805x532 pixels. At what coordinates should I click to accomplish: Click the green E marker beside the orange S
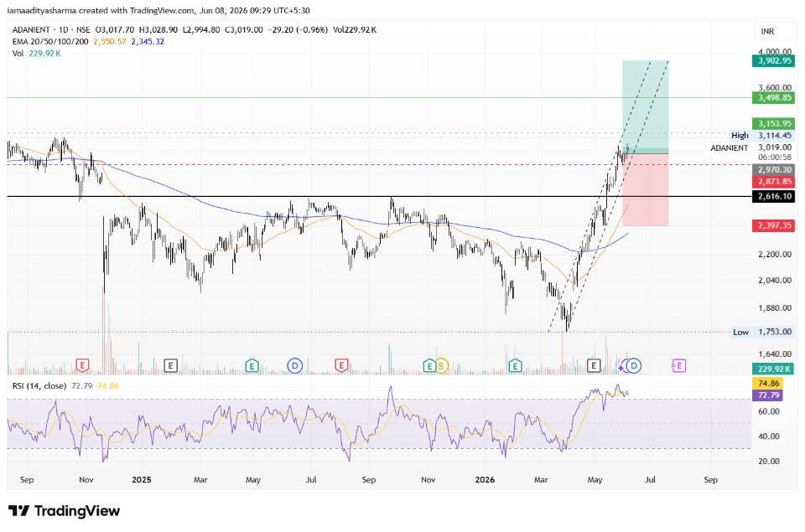[429, 366]
